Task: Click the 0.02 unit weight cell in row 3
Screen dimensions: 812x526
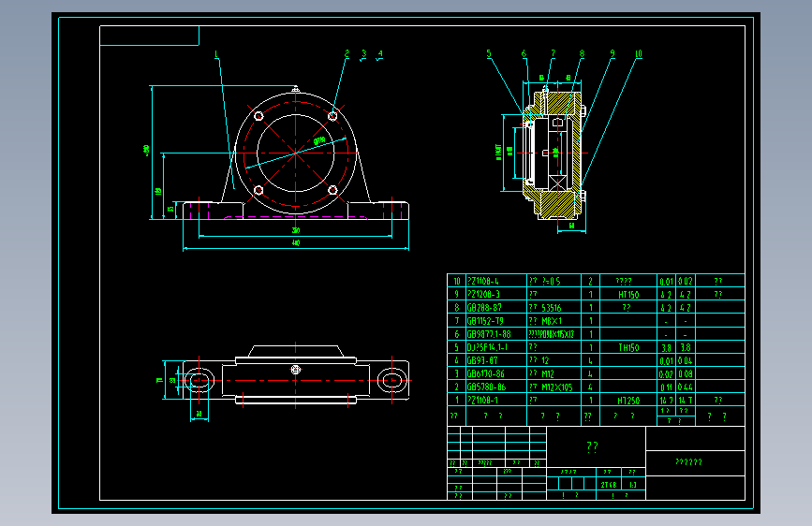Action: (667, 373)
